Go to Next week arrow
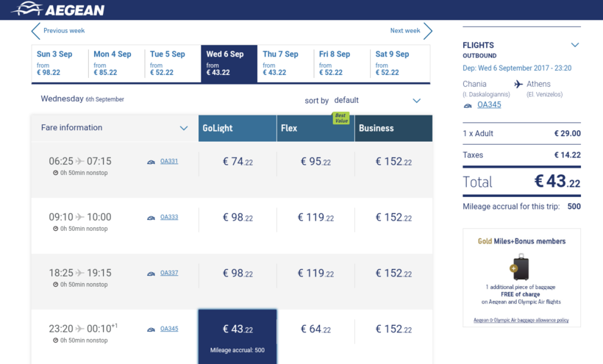The height and width of the screenshot is (364, 603). pos(427,31)
